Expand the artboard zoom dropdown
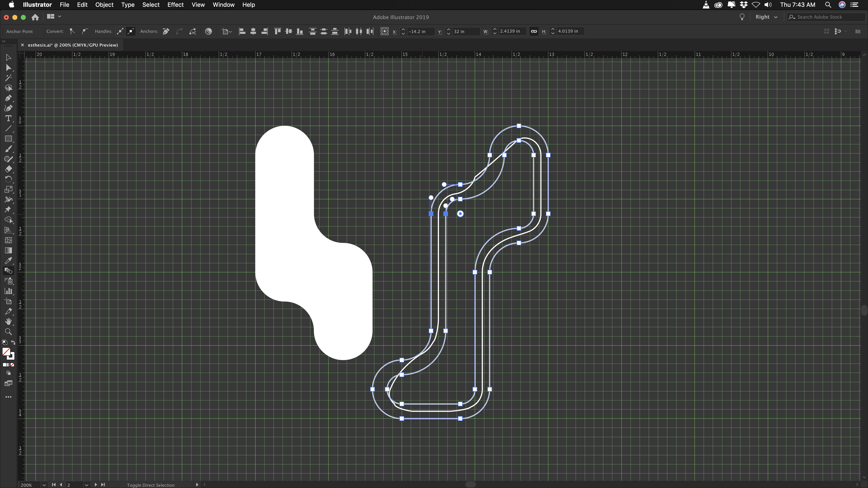This screenshot has width=868, height=488. click(x=45, y=484)
